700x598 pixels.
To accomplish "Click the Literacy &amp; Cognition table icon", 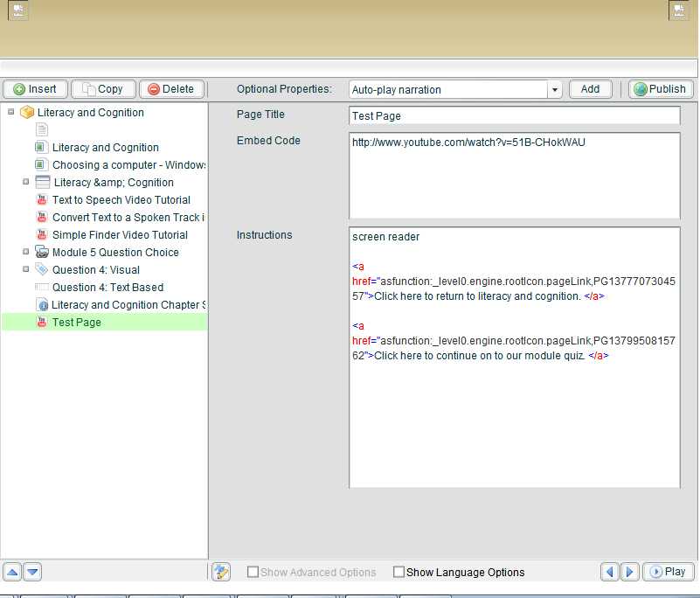I will click(x=43, y=182).
